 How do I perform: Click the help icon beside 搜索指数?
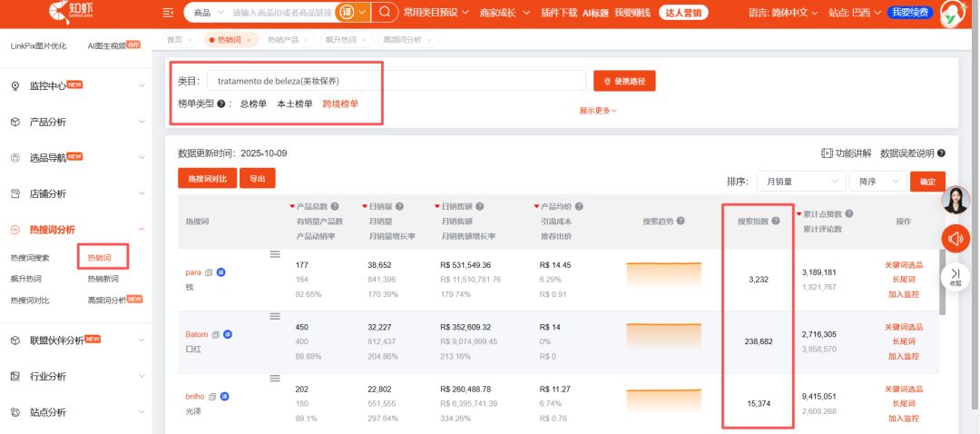coord(776,221)
